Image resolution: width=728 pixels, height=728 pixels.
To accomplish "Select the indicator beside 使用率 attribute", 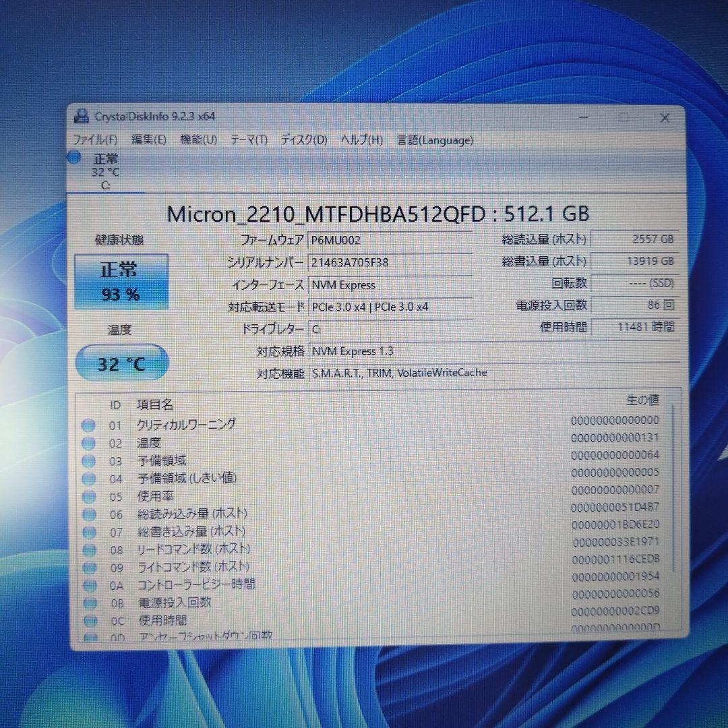I will (88, 495).
